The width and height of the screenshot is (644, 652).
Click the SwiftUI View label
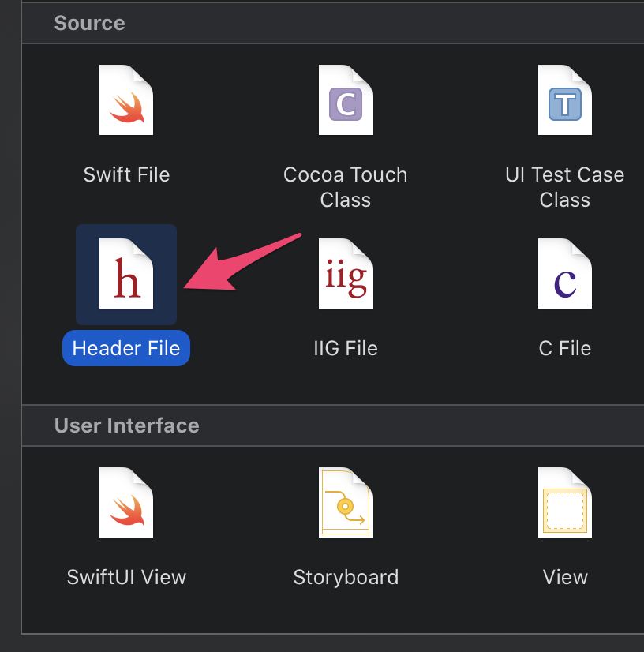(x=126, y=577)
